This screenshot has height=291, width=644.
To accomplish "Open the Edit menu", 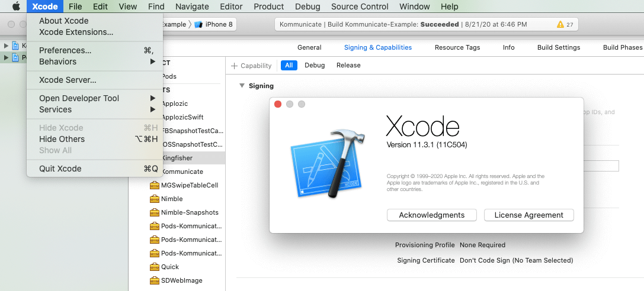I will (x=100, y=7).
